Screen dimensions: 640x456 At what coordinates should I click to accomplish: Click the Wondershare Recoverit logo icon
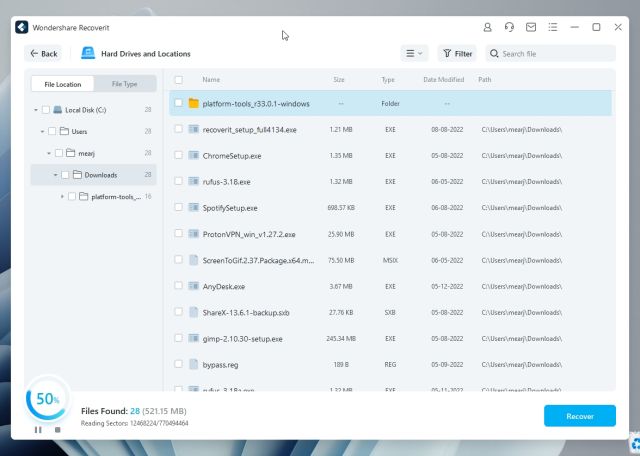coord(22,27)
